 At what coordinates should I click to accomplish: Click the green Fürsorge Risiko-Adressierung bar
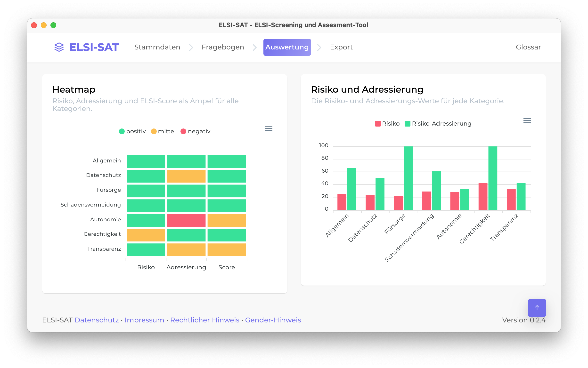point(408,178)
